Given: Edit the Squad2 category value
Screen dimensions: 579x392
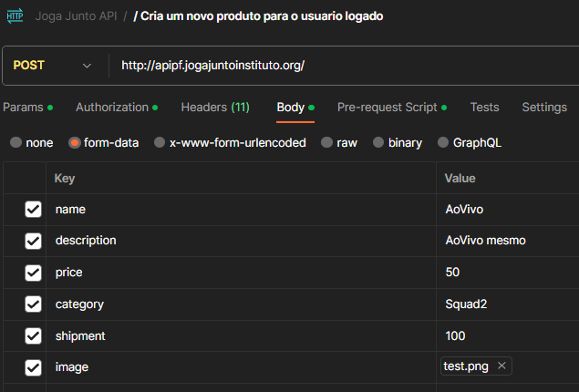Looking at the screenshot, I should [x=508, y=304].
